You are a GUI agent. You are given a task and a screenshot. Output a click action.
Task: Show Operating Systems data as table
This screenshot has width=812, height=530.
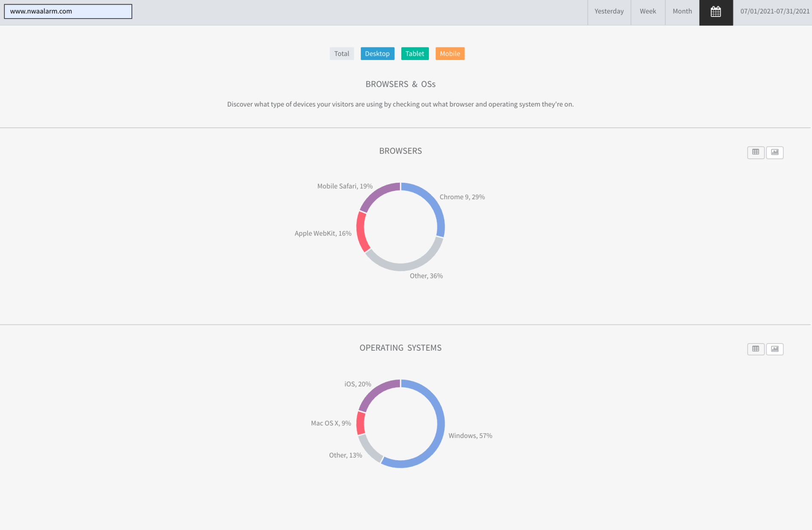pyautogui.click(x=755, y=349)
